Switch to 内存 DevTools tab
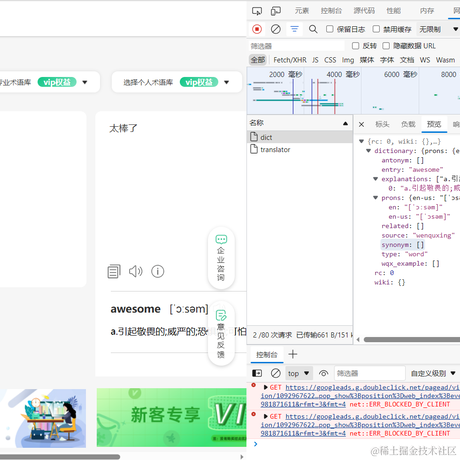460x460 pixels. coord(427,11)
